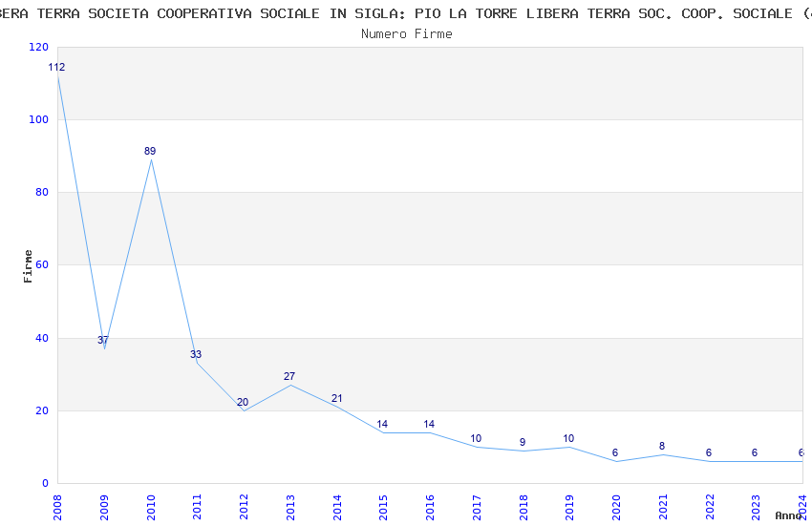The width and height of the screenshot is (812, 525).
Task: Click the 'Numero Firme' chart subtitle
Action: [x=407, y=34]
